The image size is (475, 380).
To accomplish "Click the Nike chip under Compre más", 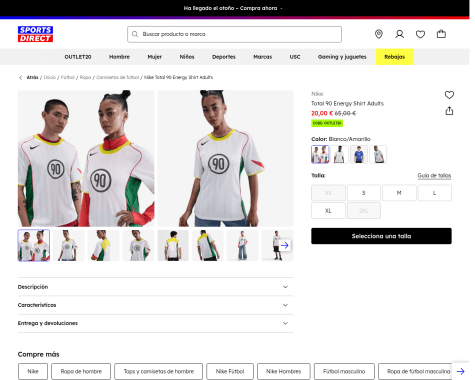I will coord(33,371).
